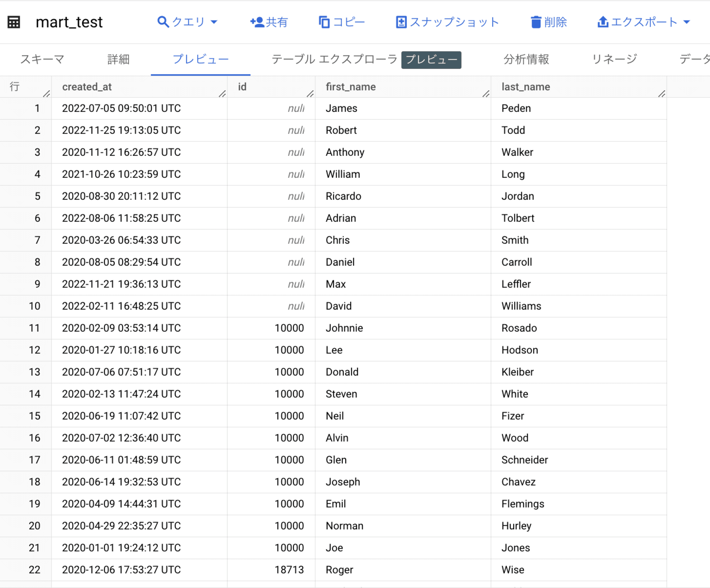Click id cell 18713
The image size is (710, 588).
tap(271, 571)
